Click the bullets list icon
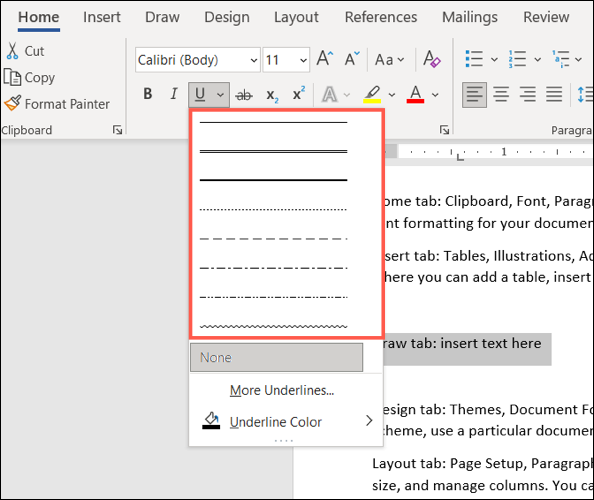The width and height of the screenshot is (594, 500). (x=474, y=59)
